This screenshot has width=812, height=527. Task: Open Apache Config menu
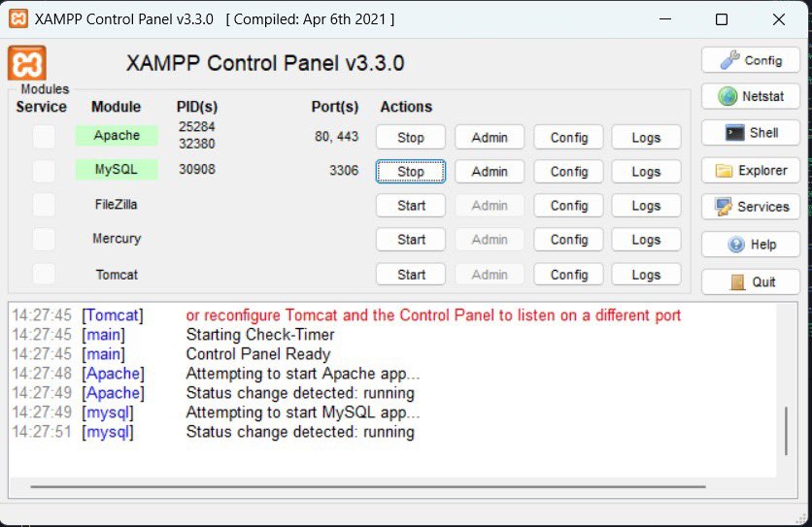[x=568, y=137]
